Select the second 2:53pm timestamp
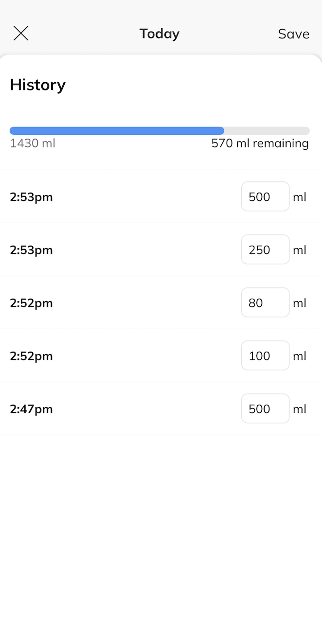The width and height of the screenshot is (322, 644). click(31, 250)
